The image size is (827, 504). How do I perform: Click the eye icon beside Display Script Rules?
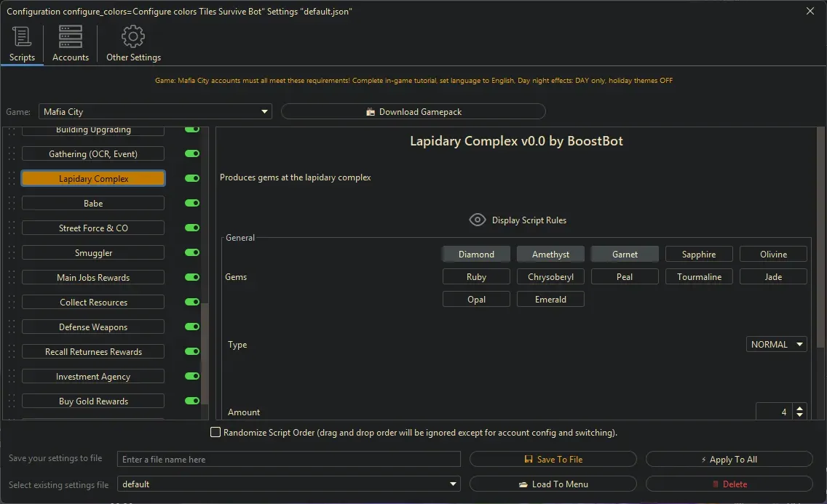478,220
